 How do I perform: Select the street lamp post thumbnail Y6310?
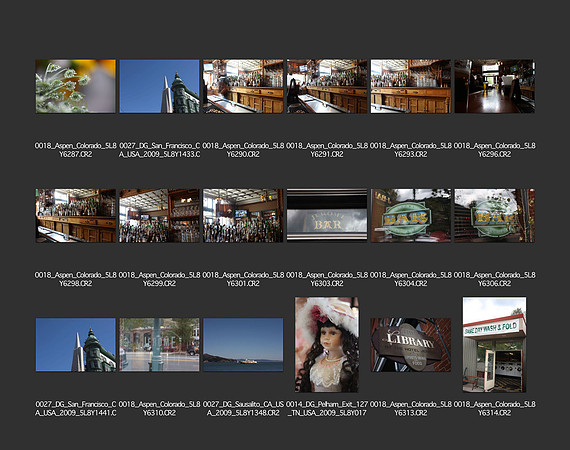pyautogui.click(x=160, y=345)
